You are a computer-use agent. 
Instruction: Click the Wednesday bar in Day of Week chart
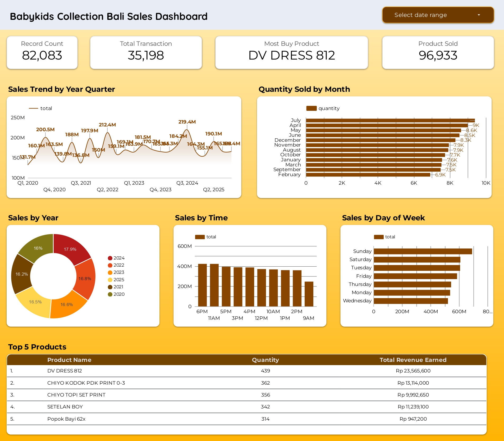click(411, 301)
